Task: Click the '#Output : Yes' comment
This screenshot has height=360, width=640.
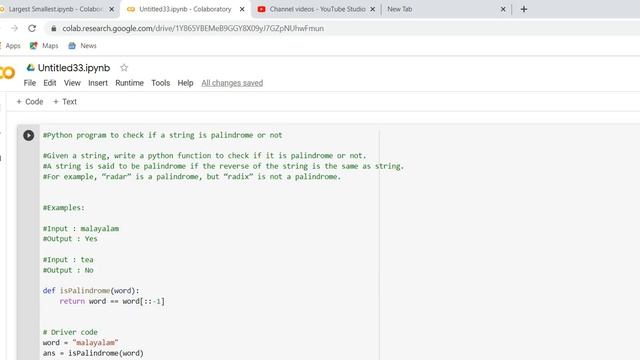Action: coord(70,239)
